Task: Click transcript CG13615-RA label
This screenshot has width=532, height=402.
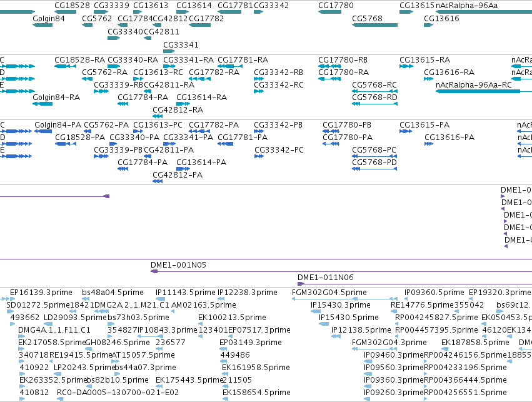Action: pyautogui.click(x=424, y=60)
